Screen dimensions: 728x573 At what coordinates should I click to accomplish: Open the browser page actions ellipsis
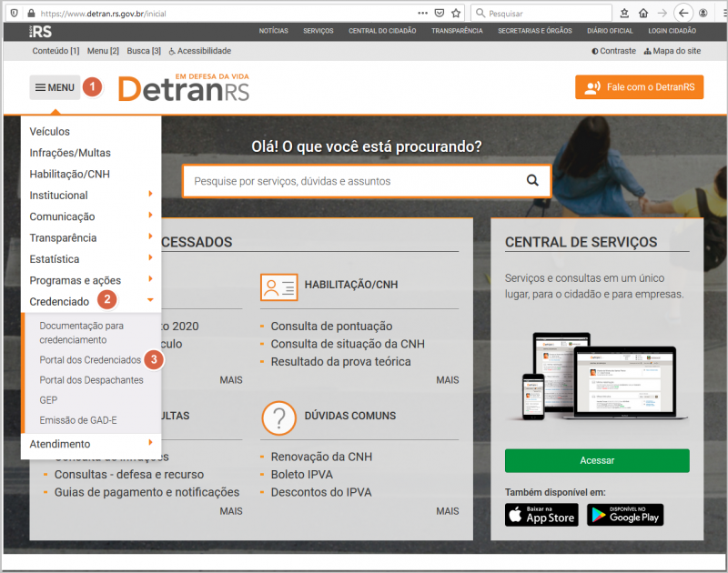tap(422, 13)
